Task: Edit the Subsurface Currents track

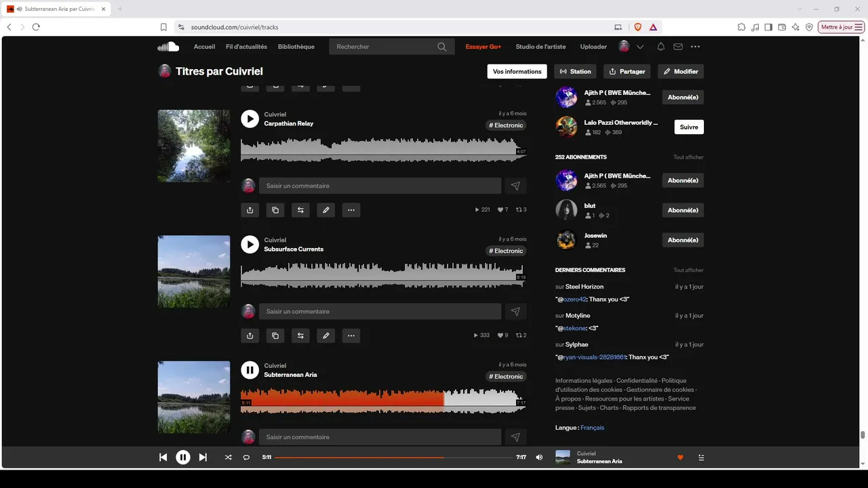Action: [x=326, y=335]
